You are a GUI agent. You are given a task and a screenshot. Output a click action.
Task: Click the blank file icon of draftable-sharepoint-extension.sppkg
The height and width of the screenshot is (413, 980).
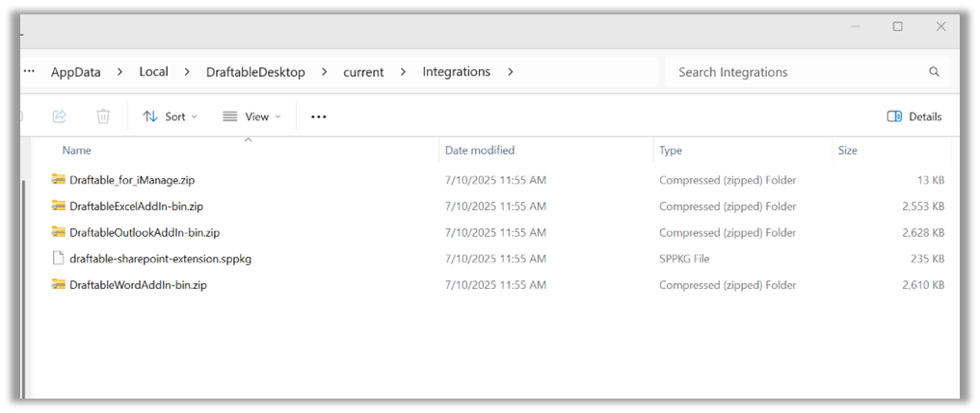click(58, 258)
